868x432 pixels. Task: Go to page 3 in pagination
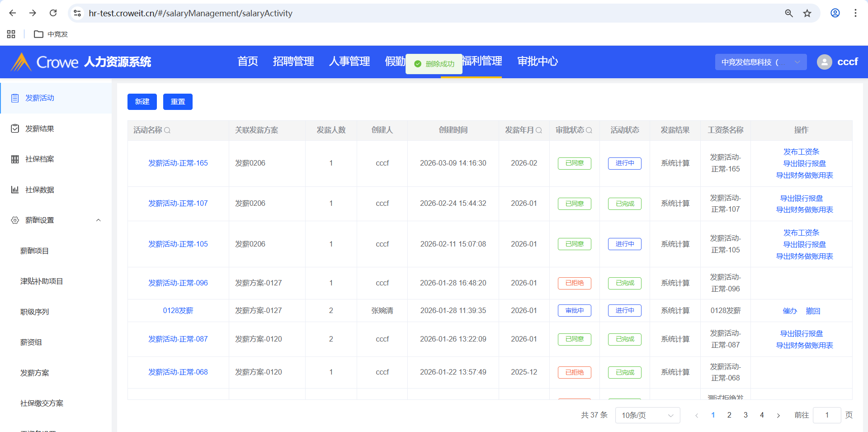[745, 415]
